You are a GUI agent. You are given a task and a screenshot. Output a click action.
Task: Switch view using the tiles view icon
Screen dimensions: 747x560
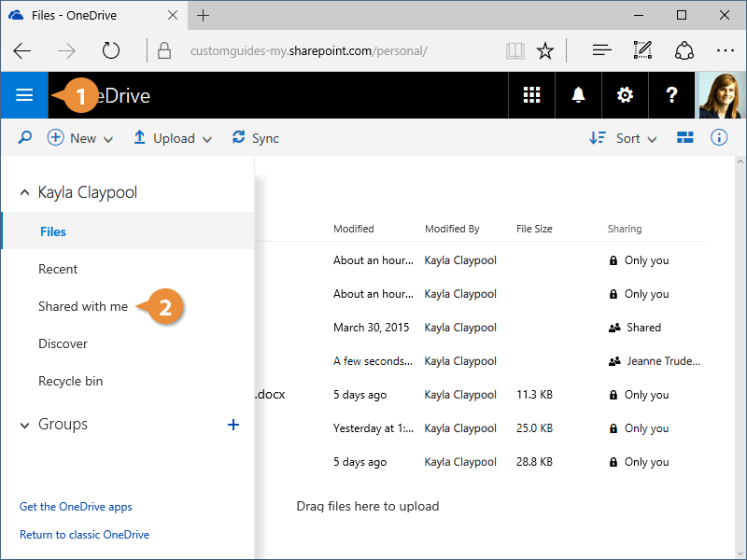(685, 138)
